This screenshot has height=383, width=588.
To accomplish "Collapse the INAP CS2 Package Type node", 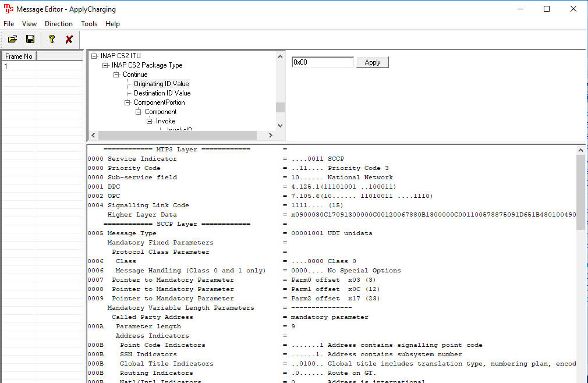I will tap(105, 65).
